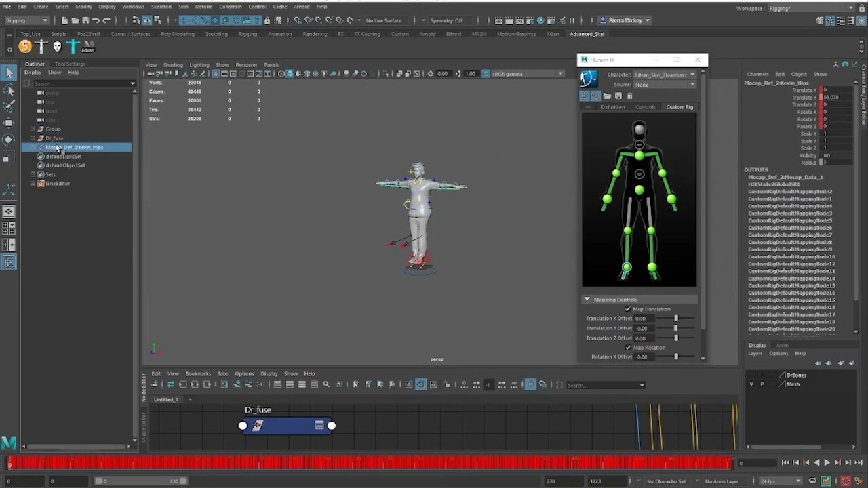Toggle the V visibility of the Mesh layer
The width and height of the screenshot is (868, 488).
751,384
